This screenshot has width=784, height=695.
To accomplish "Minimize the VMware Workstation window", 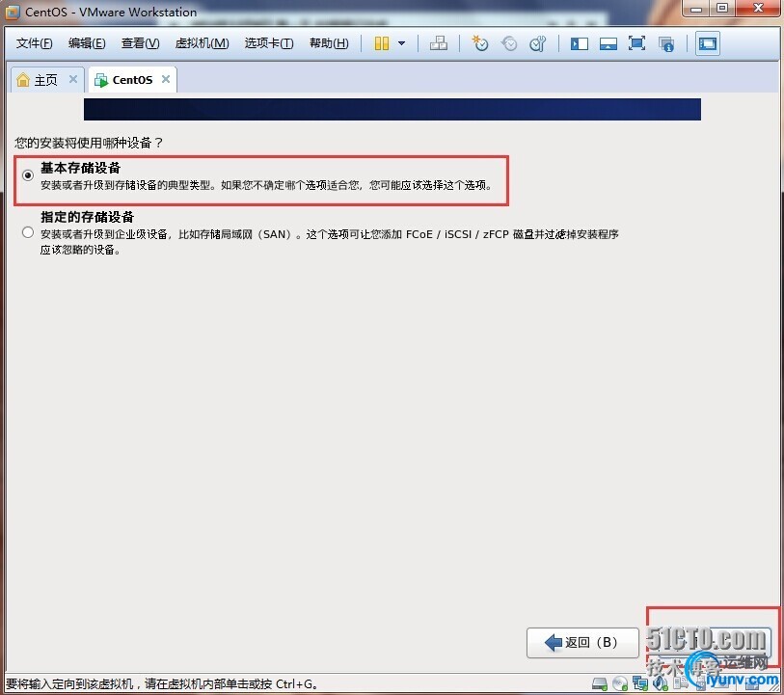I will coord(696,8).
